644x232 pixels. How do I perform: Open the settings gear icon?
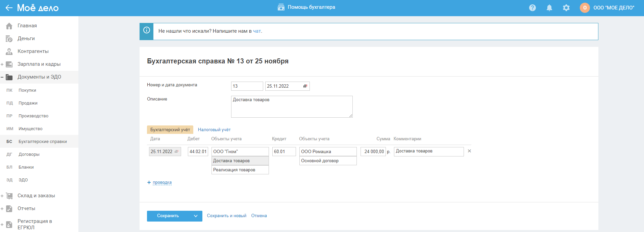coord(566,8)
